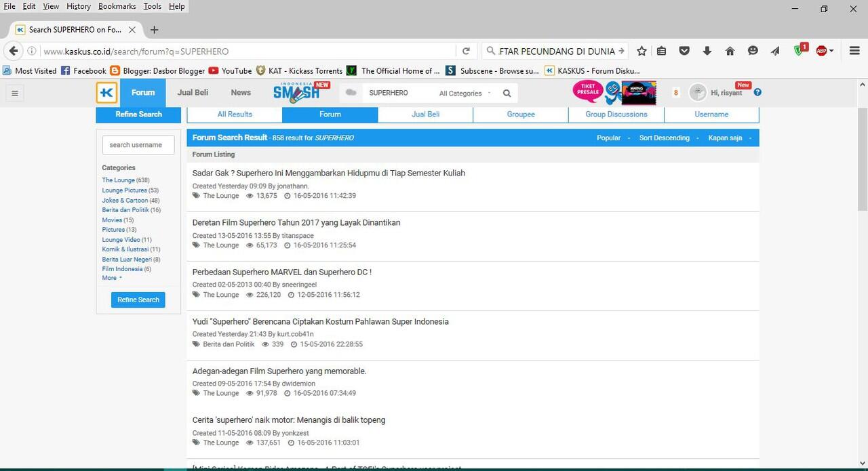The image size is (868, 471).
Task: Open the Tools menu
Action: coord(153,6)
